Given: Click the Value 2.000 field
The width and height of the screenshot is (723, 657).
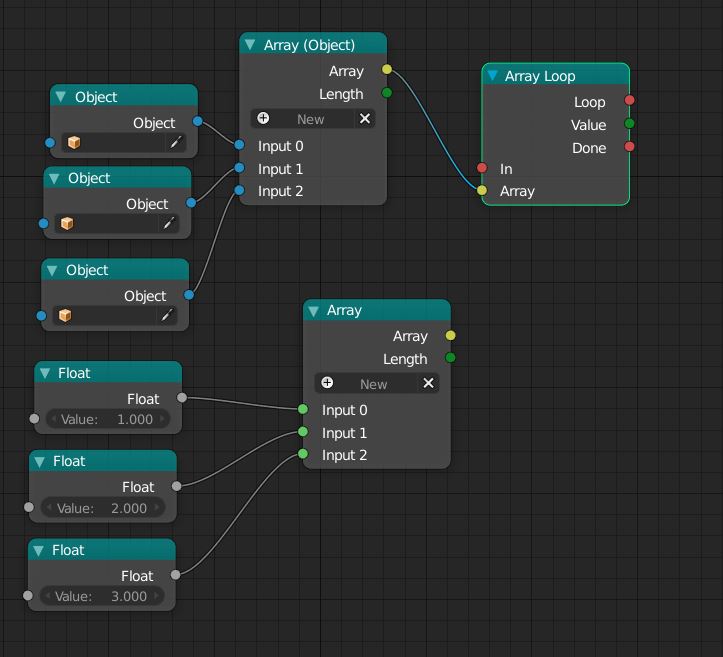Looking at the screenshot, I should (103, 508).
